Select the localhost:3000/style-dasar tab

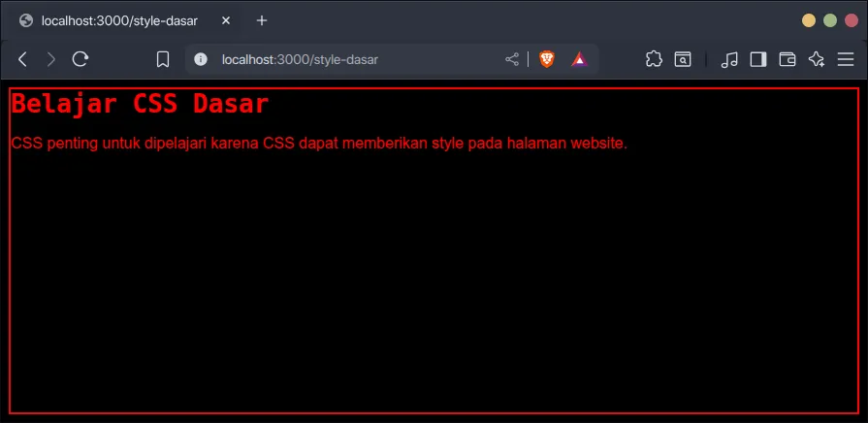pos(125,20)
